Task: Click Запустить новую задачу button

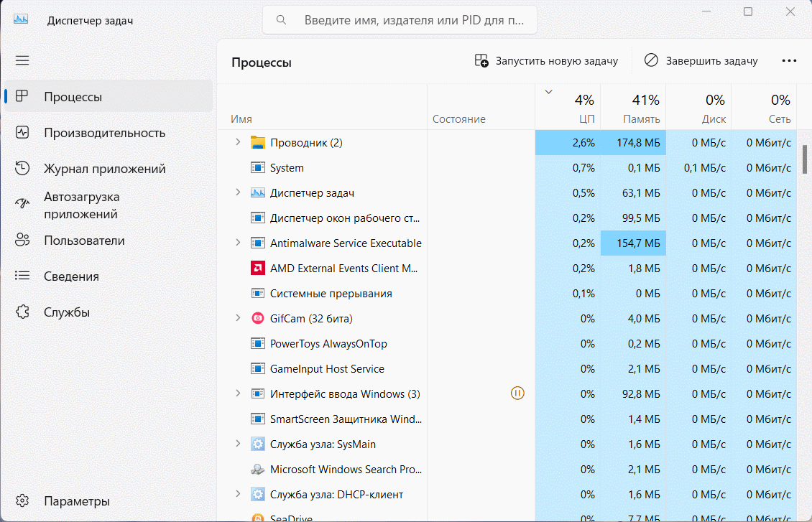Action: coord(547,61)
